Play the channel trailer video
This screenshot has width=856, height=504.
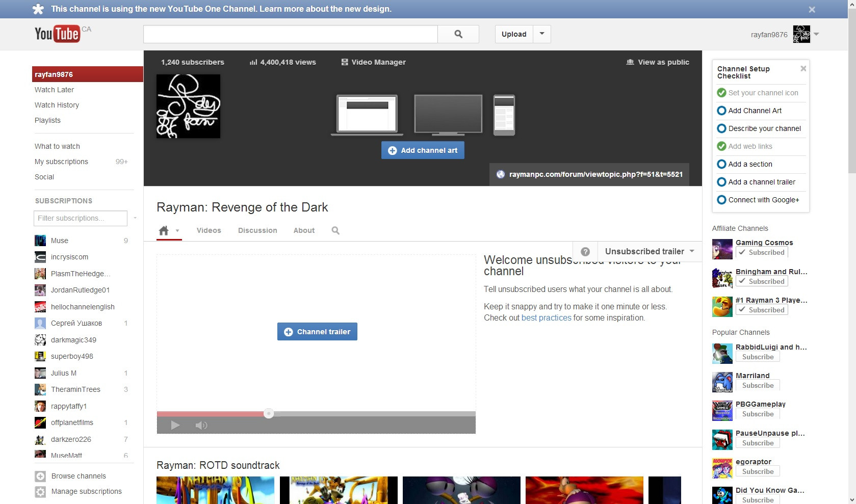(175, 425)
